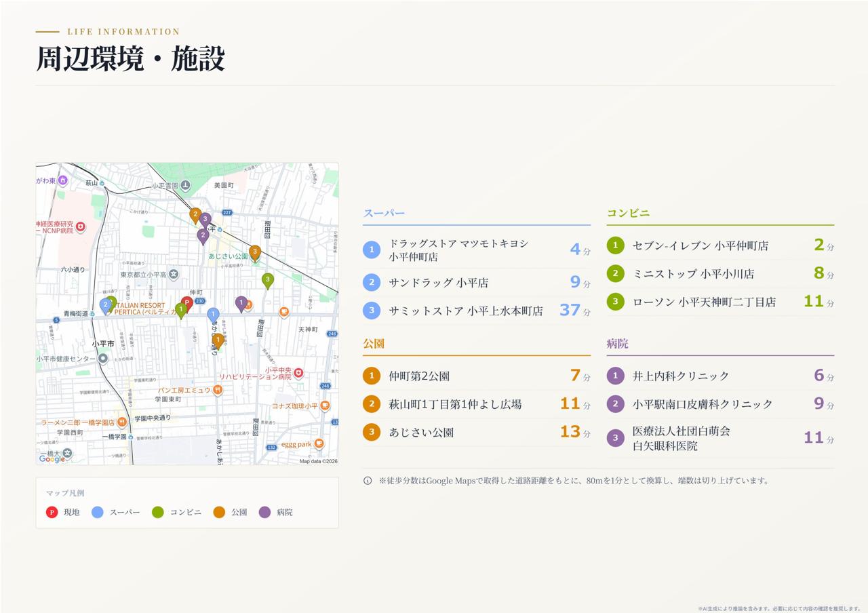Viewport: 868px width, 613px height.
Task: Click purple hospital pin 1 on the map
Action: (241, 303)
